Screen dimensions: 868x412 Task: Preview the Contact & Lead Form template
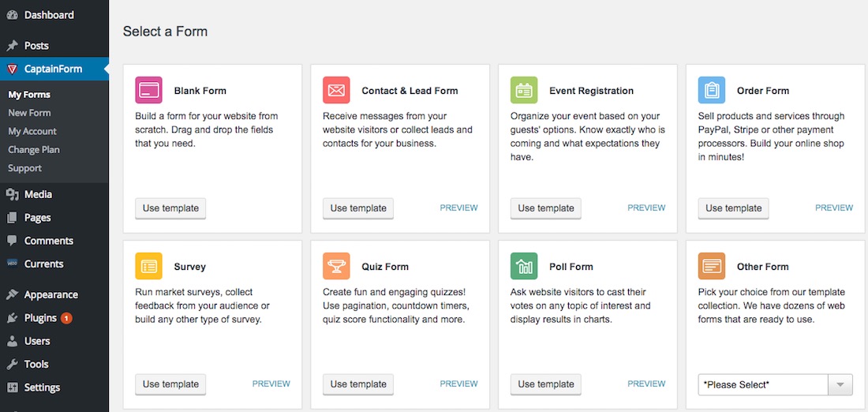[x=458, y=208]
